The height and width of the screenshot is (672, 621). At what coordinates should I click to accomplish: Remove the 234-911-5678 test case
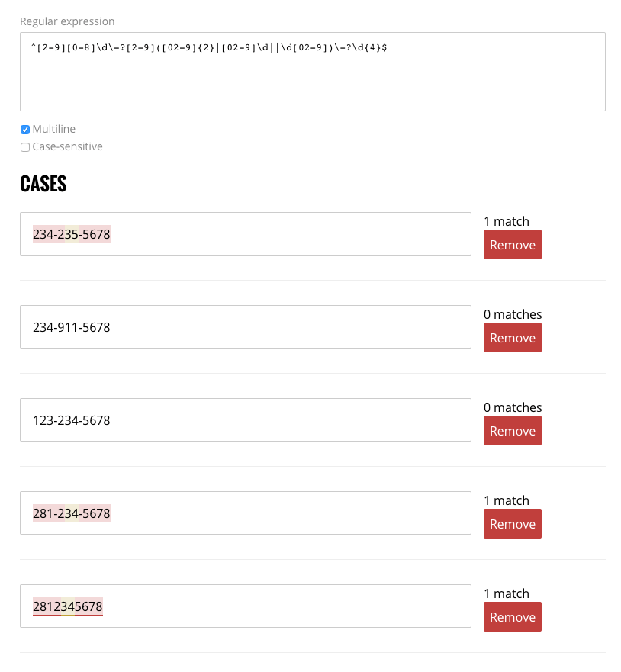click(x=512, y=338)
